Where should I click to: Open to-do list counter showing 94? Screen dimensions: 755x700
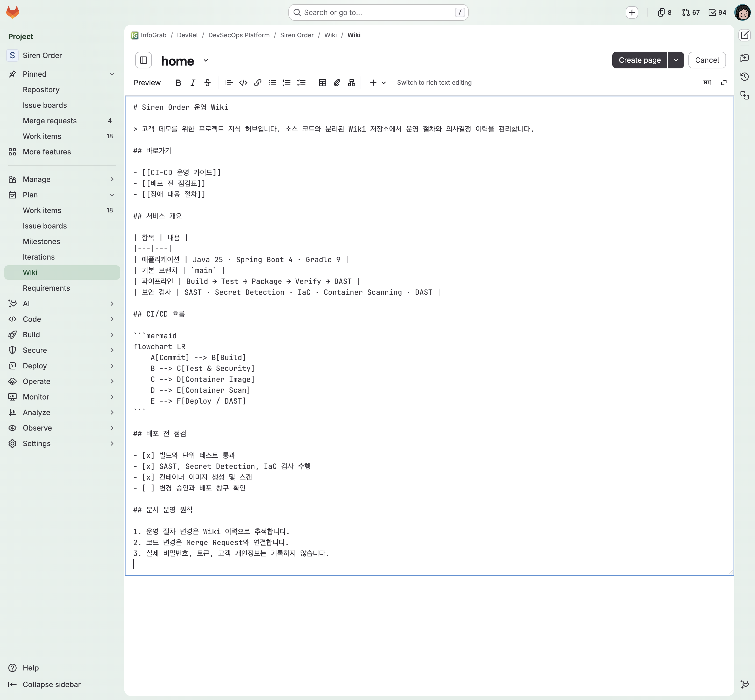coord(717,12)
